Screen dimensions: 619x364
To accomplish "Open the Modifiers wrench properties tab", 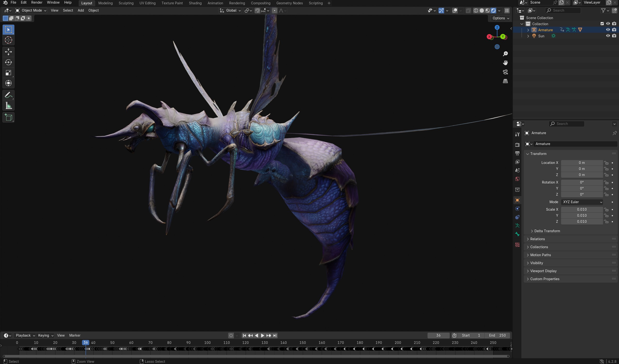I will (517, 134).
